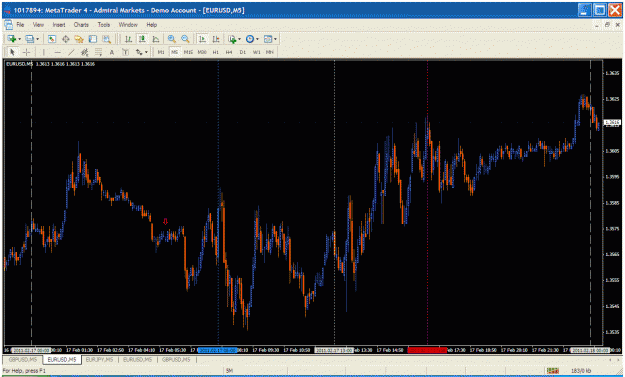Switch chart to Line chart type
Screen dimensions: 625x377
(155, 39)
